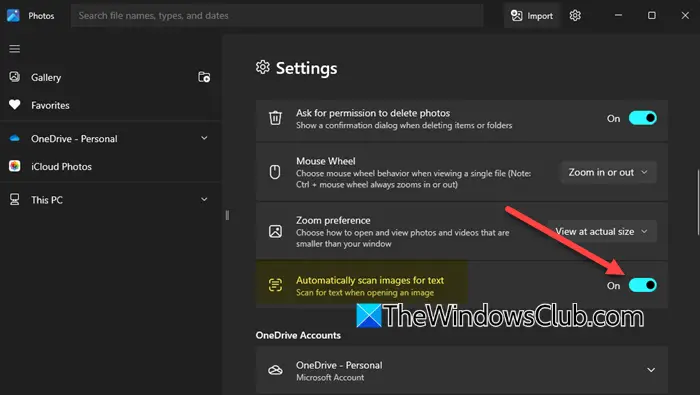Click the Zoom preference picture icon
700x395 pixels.
pyautogui.click(x=275, y=231)
